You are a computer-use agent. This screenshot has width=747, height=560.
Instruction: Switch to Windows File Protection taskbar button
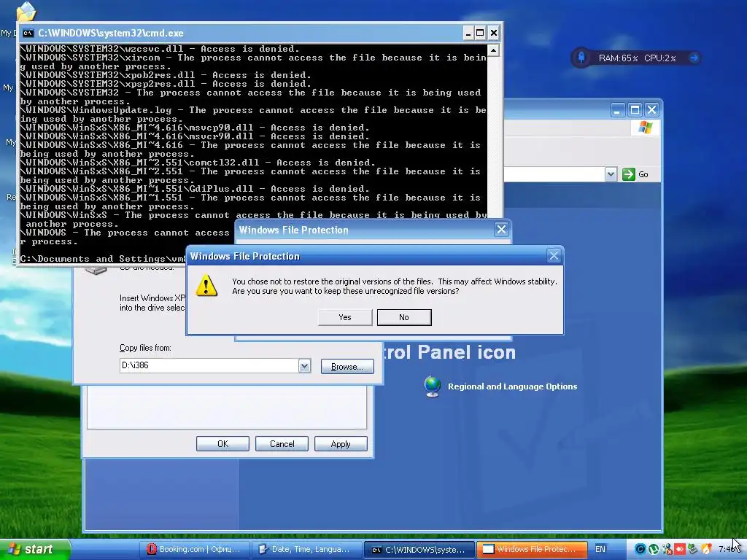[532, 549]
